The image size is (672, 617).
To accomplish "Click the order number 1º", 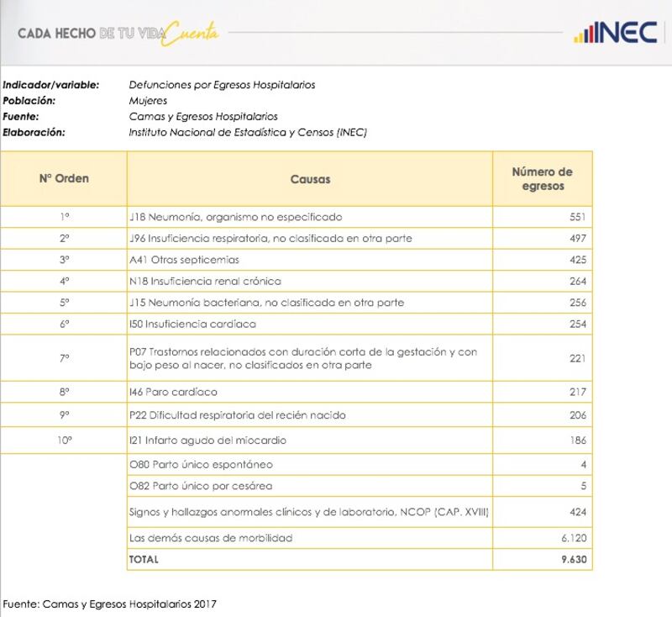I will click(x=65, y=217).
